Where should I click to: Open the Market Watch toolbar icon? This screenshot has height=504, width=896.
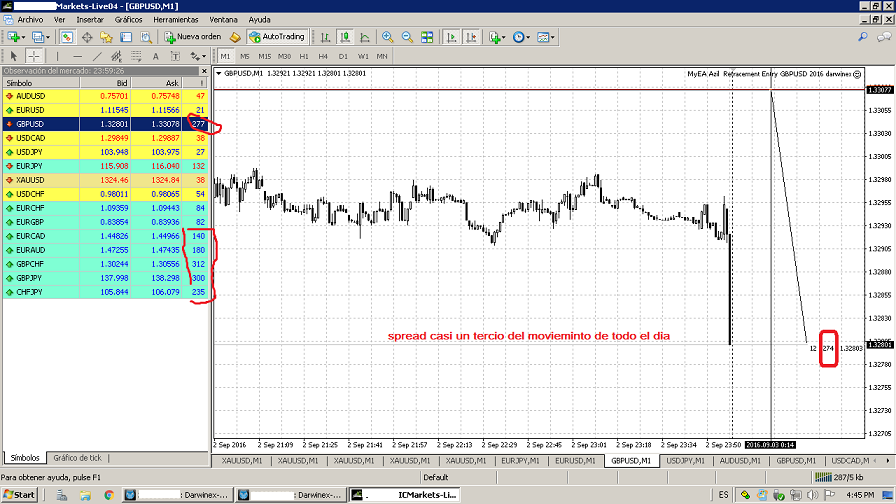66,37
